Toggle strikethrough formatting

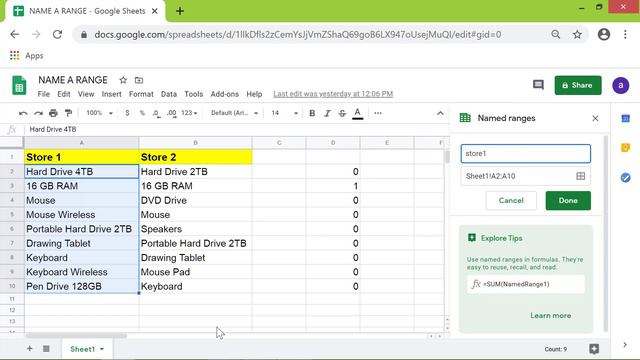click(x=342, y=113)
